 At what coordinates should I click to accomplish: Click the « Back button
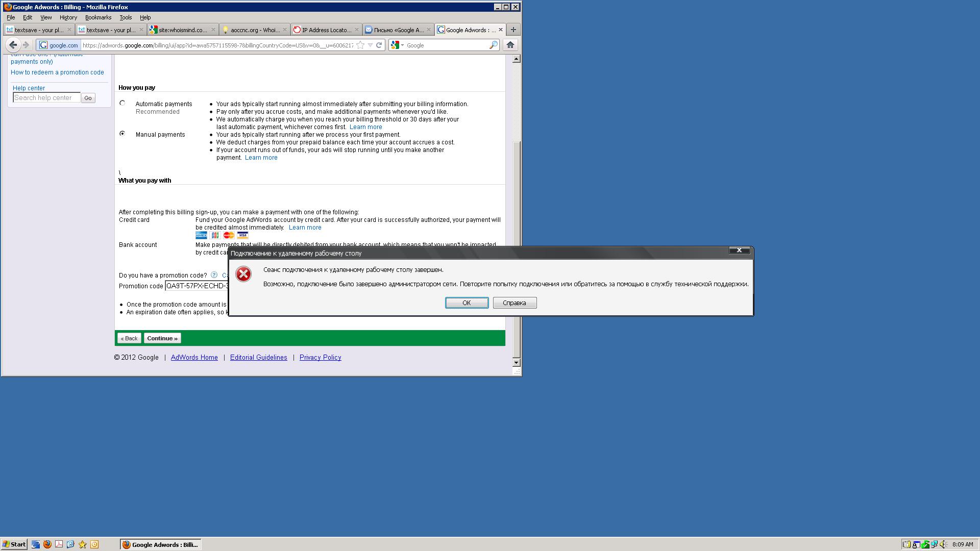click(x=129, y=338)
